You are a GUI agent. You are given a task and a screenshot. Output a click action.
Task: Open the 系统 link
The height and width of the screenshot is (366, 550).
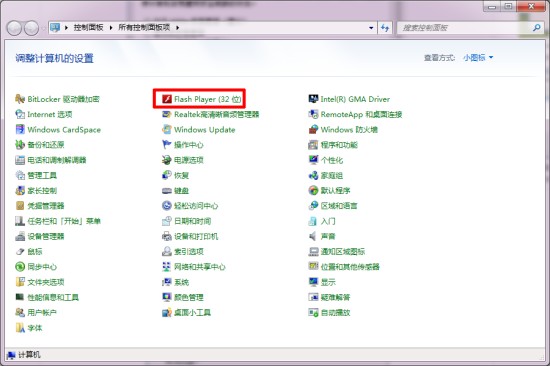coord(181,282)
